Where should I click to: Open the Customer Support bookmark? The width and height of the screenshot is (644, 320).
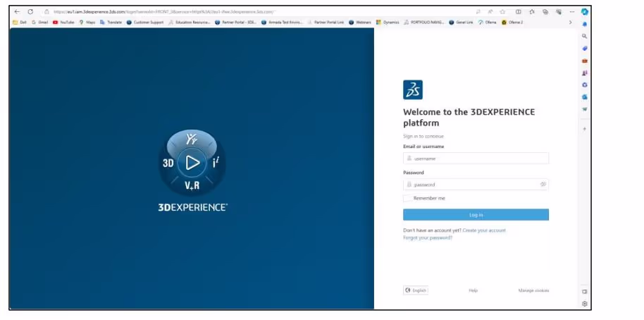(x=145, y=22)
